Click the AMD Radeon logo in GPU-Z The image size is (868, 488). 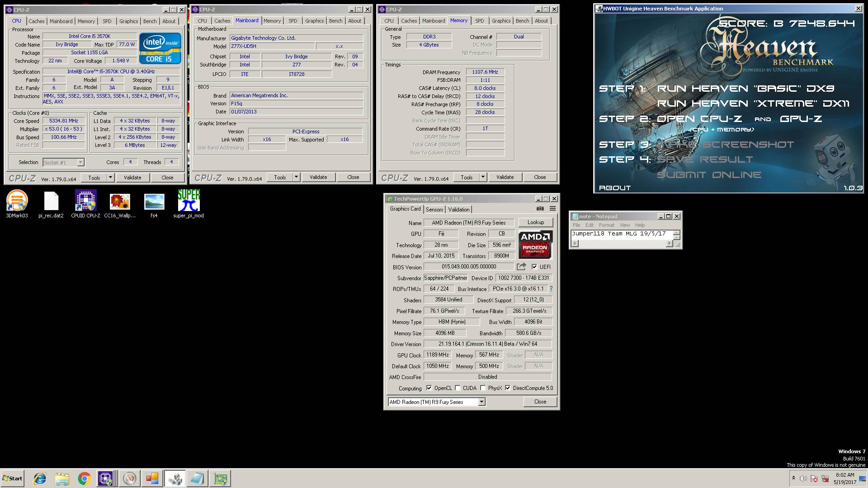535,244
